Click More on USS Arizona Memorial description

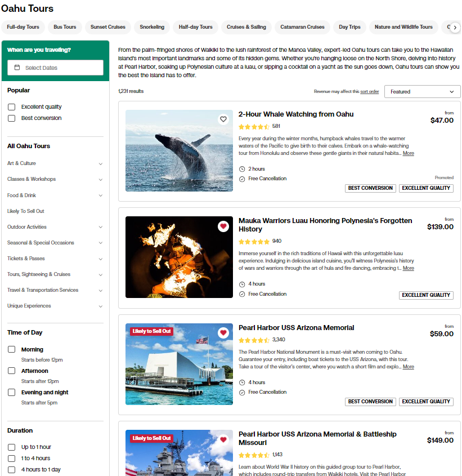pos(409,367)
